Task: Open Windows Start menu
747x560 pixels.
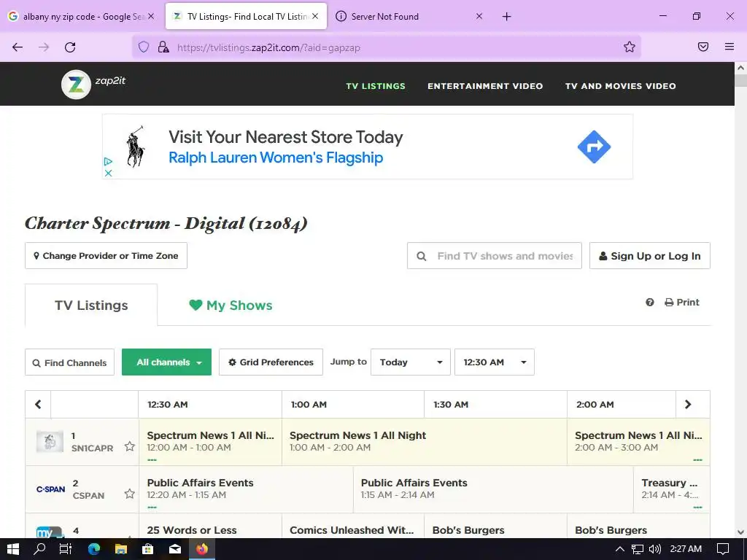Action: pyautogui.click(x=13, y=549)
